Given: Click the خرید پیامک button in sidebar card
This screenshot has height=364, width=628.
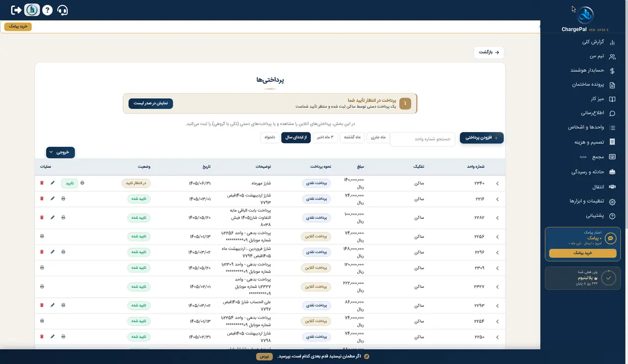Looking at the screenshot, I should [583, 253].
